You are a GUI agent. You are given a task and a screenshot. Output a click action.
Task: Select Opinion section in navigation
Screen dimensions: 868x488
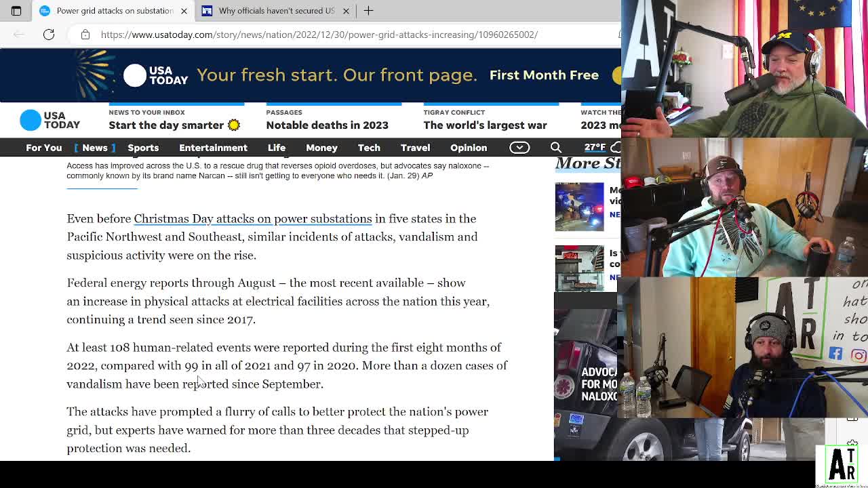[x=469, y=148]
